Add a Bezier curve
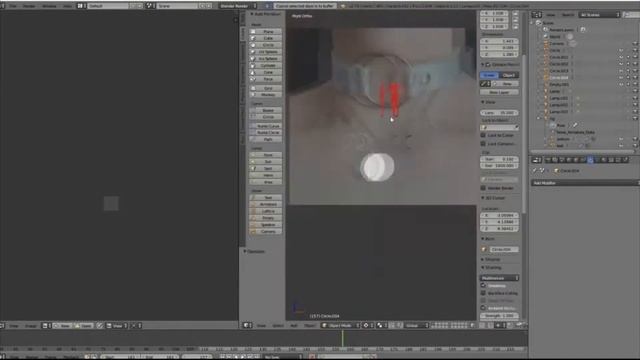This screenshot has height=360, width=640. point(266,110)
